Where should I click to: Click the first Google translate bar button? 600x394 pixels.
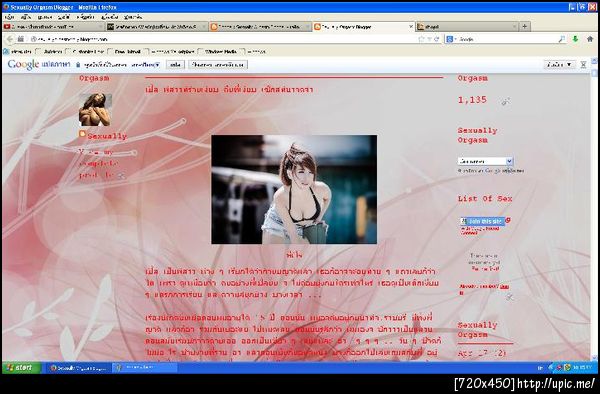(175, 65)
